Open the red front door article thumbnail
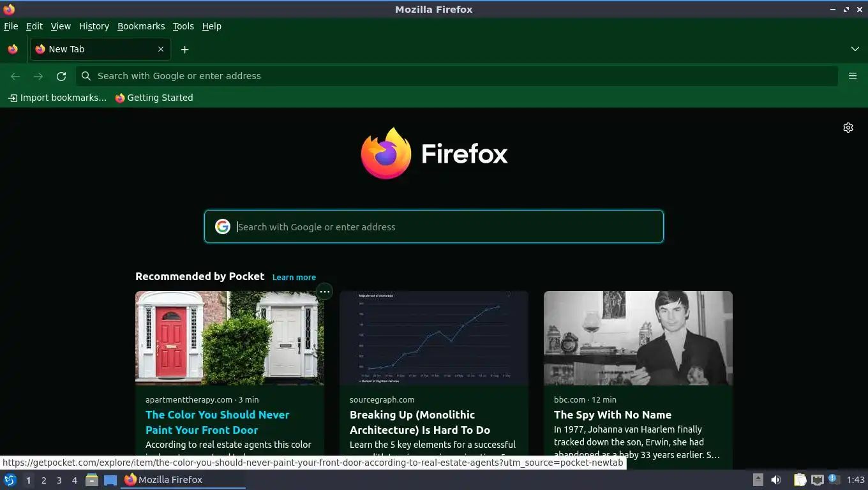Screen dimensions: 868x490 click(x=230, y=338)
